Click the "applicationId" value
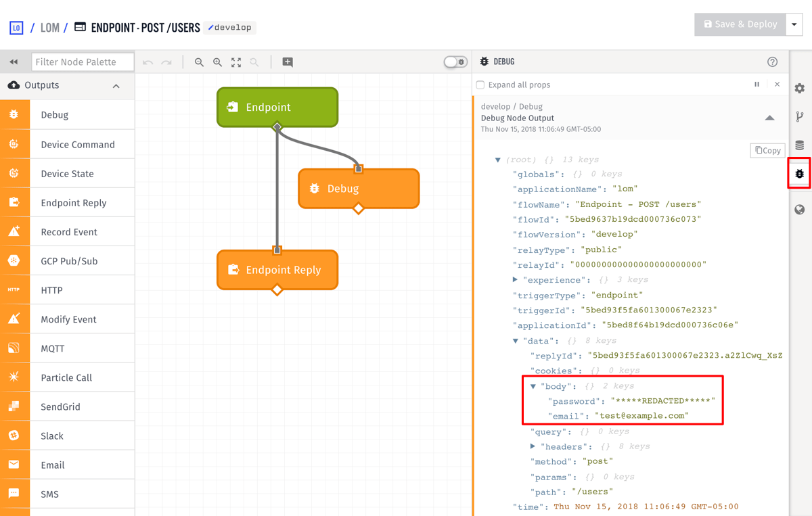The width and height of the screenshot is (812, 516). [x=670, y=325]
